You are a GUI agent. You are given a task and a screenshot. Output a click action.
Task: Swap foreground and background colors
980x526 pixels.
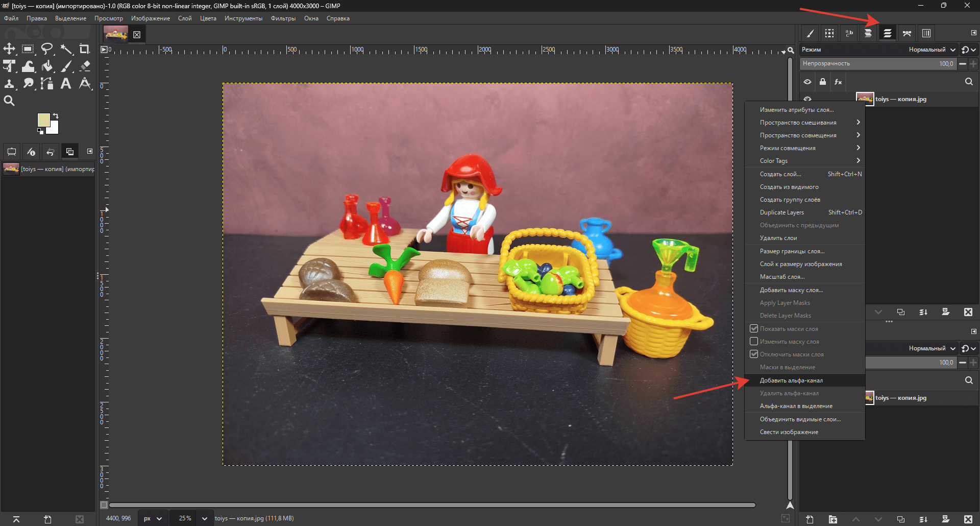56,116
